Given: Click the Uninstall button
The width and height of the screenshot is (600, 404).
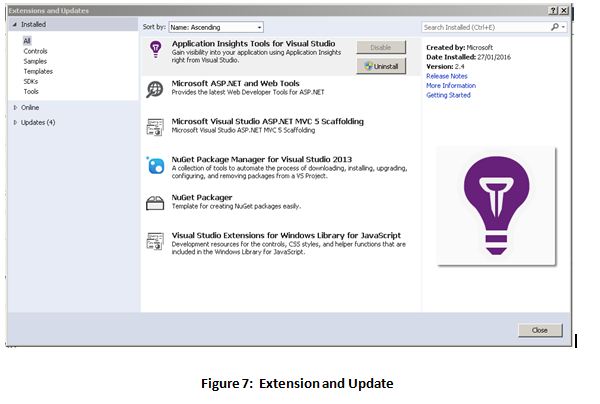Looking at the screenshot, I should point(381,66).
